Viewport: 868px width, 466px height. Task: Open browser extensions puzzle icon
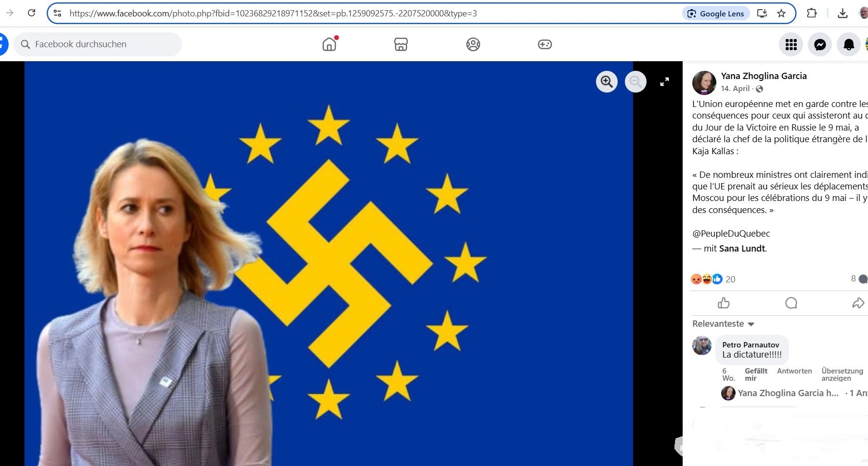pos(812,13)
